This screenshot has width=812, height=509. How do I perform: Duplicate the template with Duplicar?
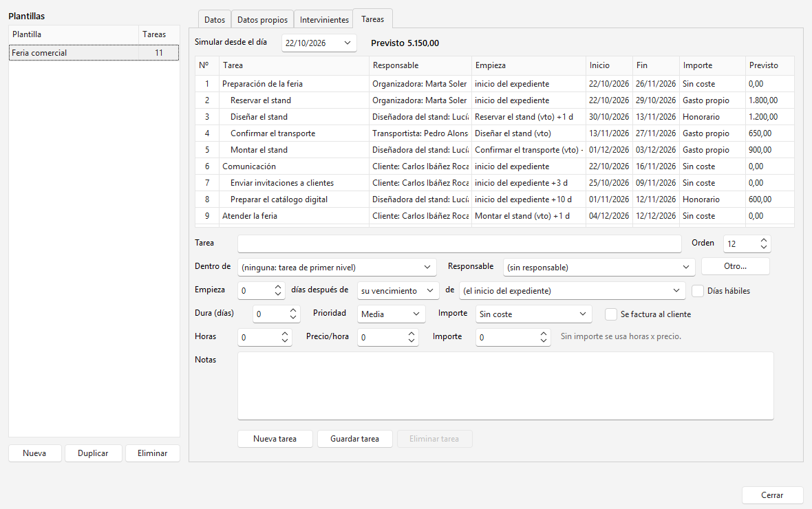click(93, 453)
